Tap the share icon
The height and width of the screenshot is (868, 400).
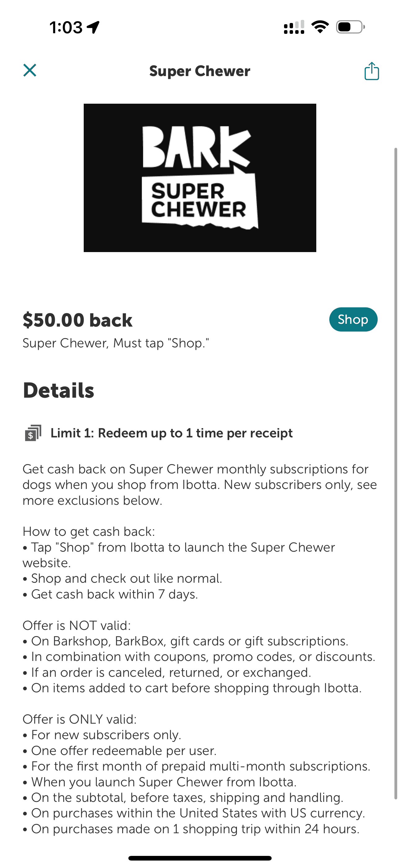(x=372, y=71)
